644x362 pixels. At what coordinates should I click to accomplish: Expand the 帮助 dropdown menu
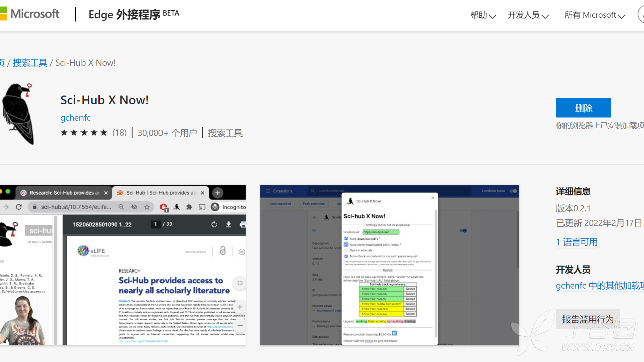482,15
